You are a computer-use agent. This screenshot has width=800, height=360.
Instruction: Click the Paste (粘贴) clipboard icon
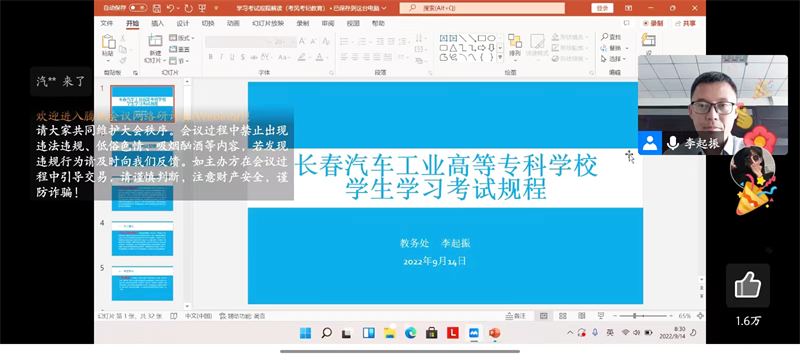[108, 42]
